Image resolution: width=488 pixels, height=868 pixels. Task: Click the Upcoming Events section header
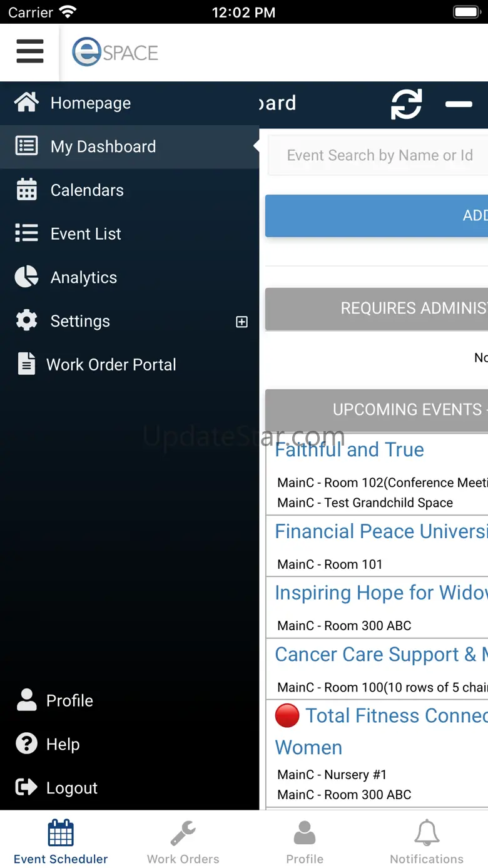click(x=377, y=410)
